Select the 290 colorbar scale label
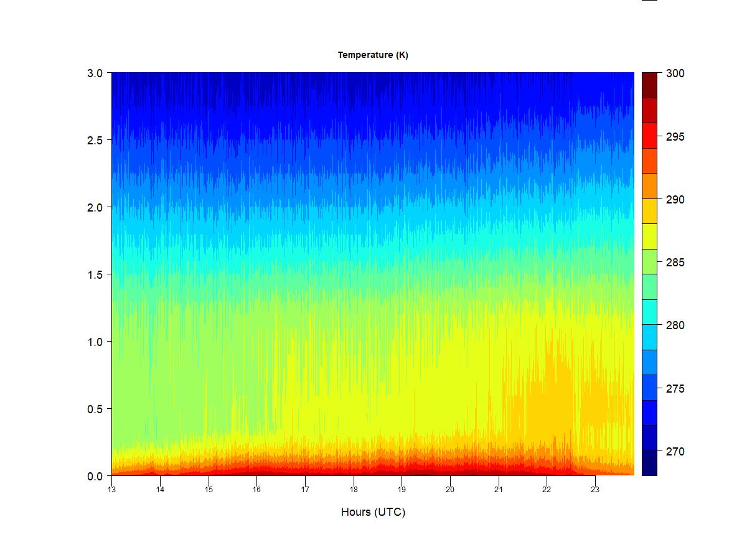This screenshot has height=560, width=747. click(675, 200)
